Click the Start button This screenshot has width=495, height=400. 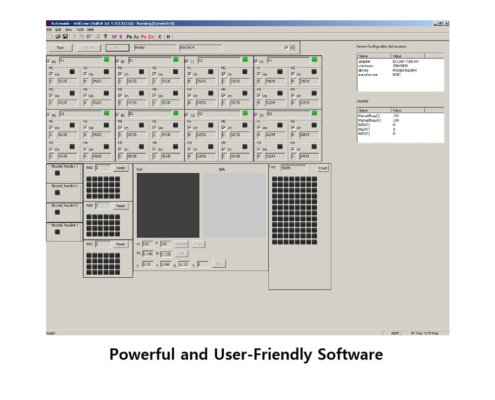(60, 48)
